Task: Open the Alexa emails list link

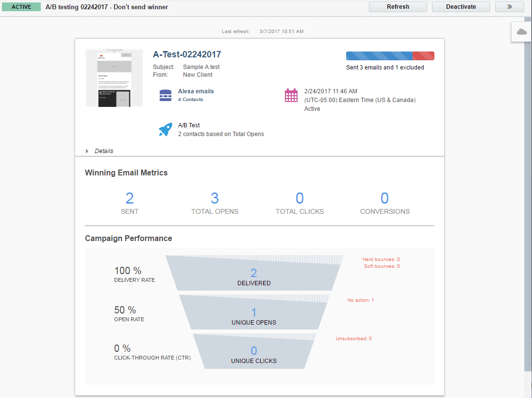Action: (x=196, y=91)
